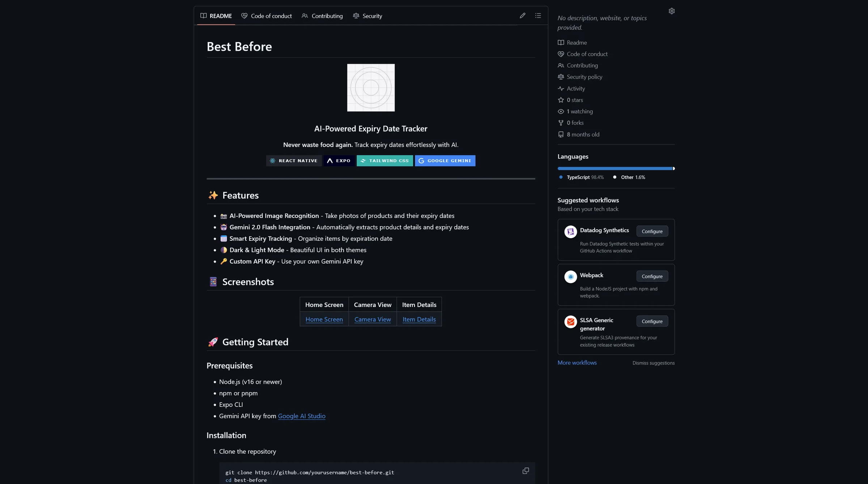
Task: Open the 1 watching link
Action: pyautogui.click(x=579, y=111)
